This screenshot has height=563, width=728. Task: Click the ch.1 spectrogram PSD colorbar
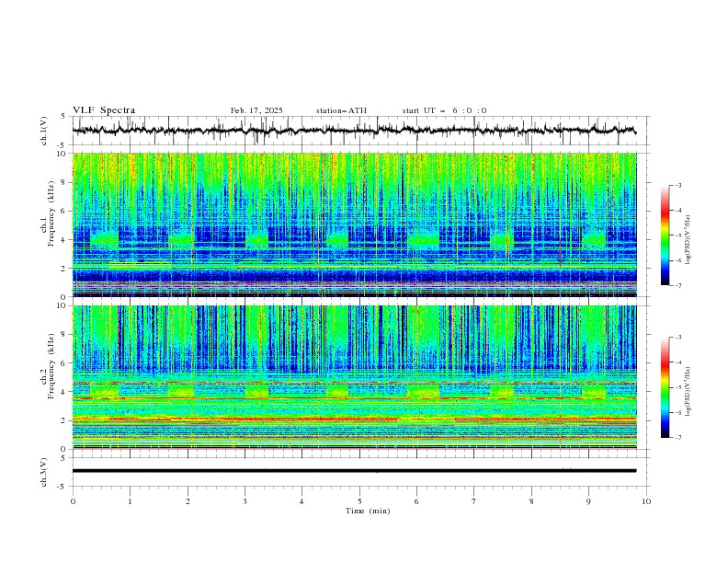tap(665, 236)
